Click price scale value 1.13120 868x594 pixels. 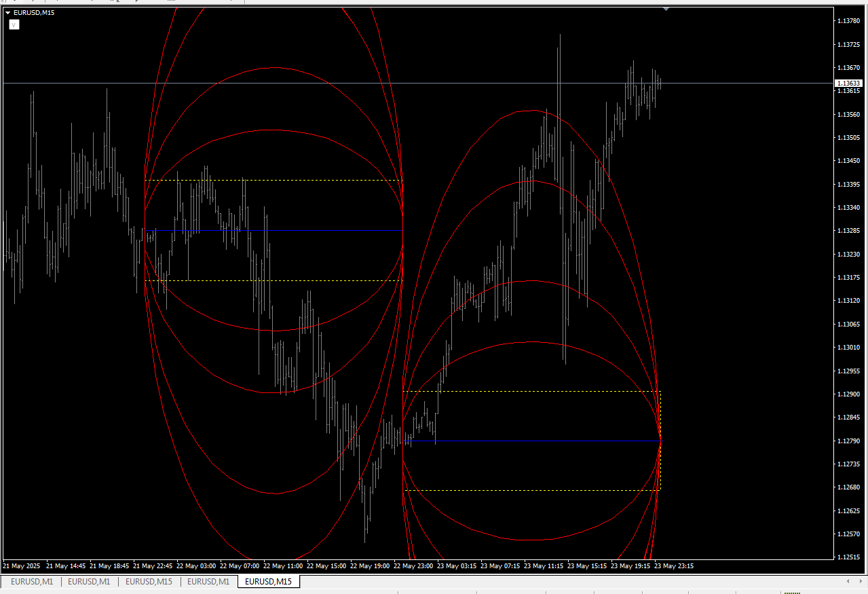point(848,300)
